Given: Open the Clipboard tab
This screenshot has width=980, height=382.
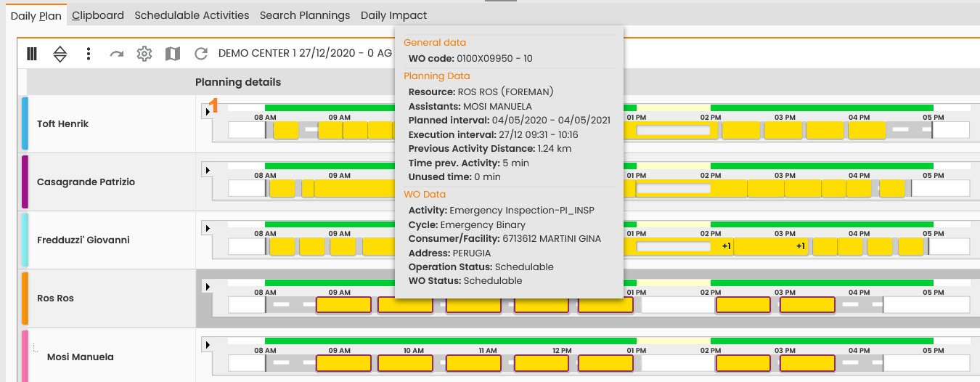Looking at the screenshot, I should click(98, 15).
